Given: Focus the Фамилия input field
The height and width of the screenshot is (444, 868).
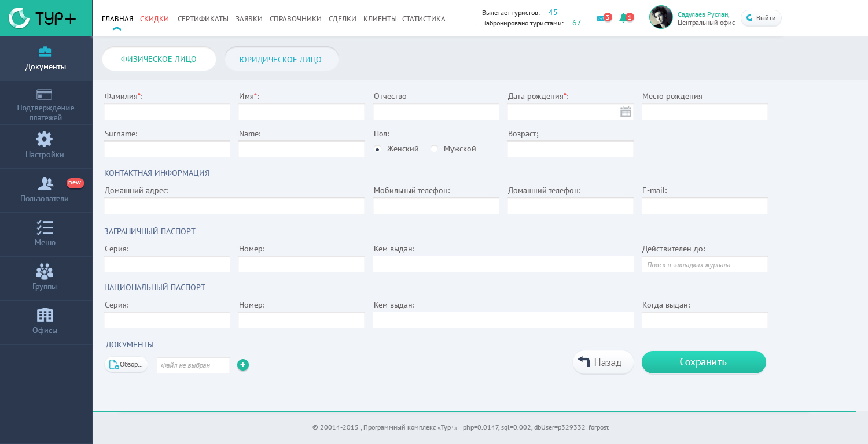Looking at the screenshot, I should 167,112.
